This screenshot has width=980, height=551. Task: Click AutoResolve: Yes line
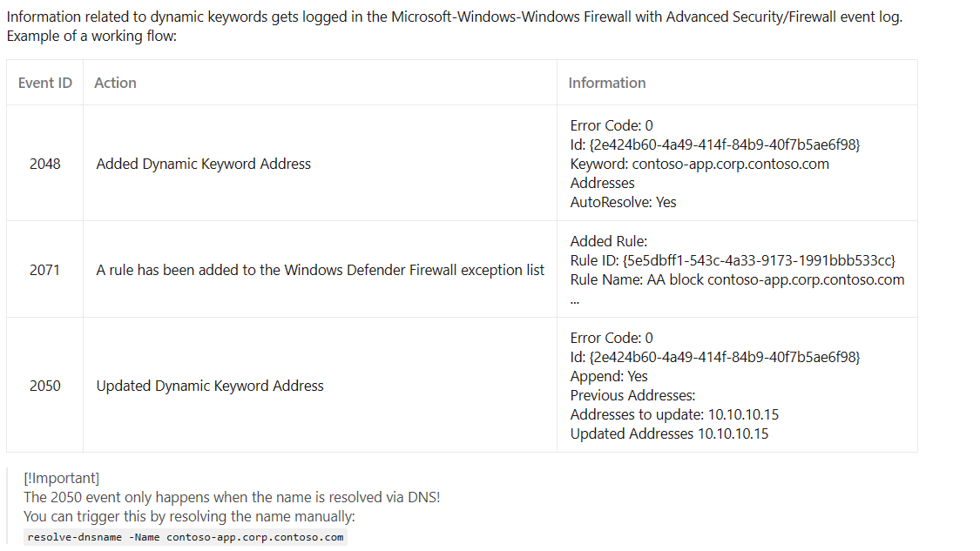tap(623, 202)
